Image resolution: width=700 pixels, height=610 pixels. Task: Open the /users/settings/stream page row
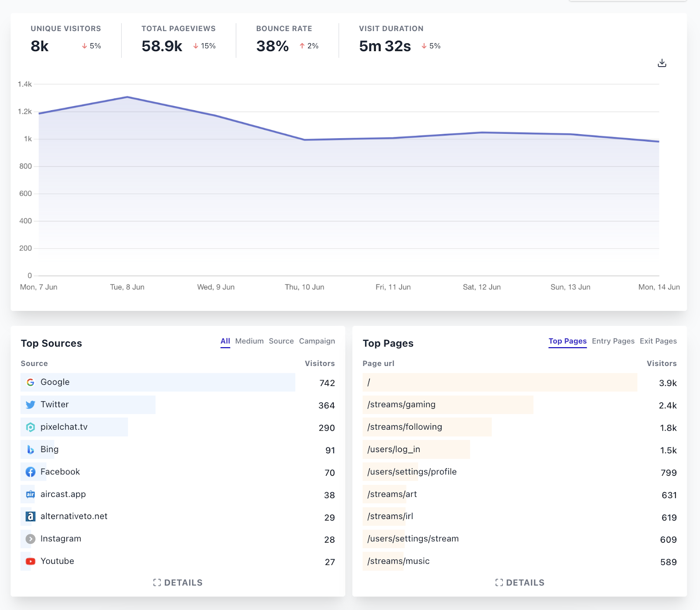(x=520, y=539)
